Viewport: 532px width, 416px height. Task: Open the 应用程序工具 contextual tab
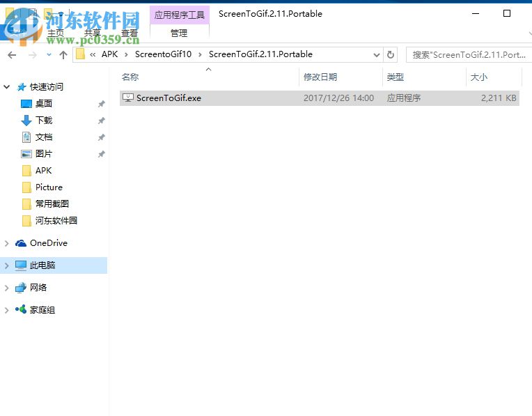(180, 15)
